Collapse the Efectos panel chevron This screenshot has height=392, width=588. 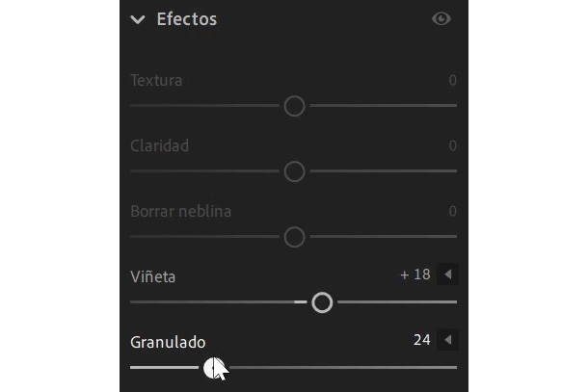point(138,19)
